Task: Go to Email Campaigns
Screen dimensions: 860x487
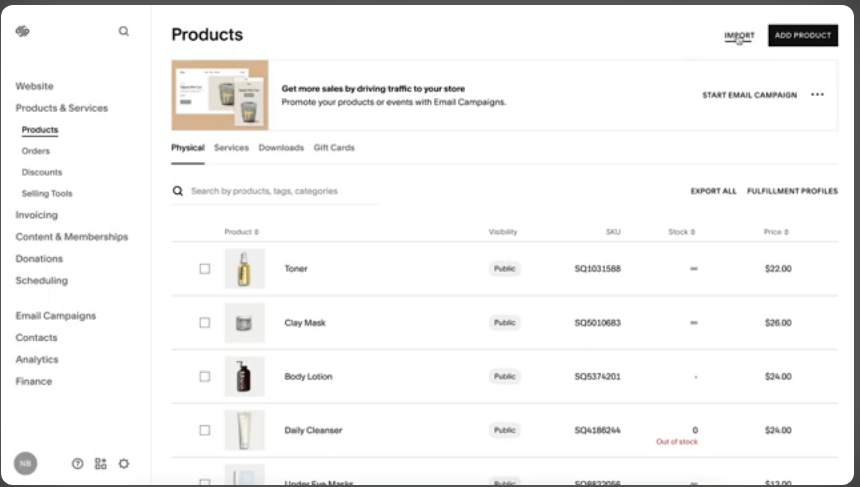Action: point(55,316)
